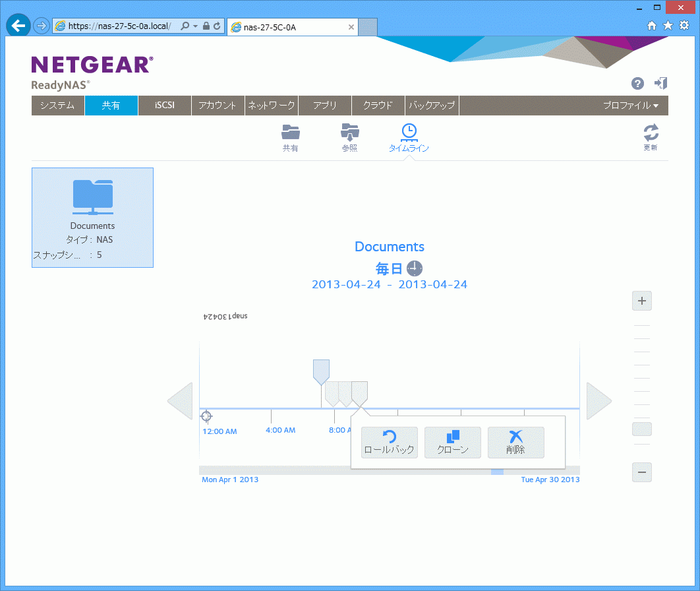Viewport: 700px width, 591px height.
Task: Click the clock icon next to 毎日
Action: pos(414,268)
